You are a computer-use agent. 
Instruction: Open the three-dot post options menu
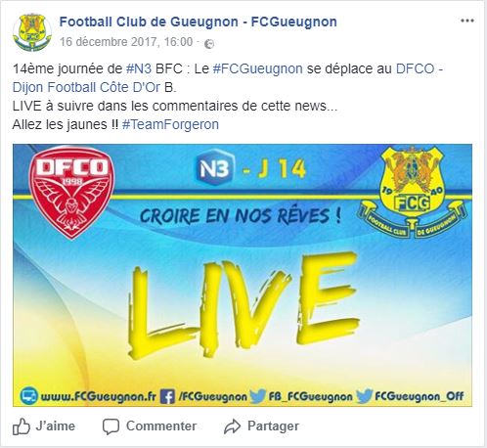point(466,21)
